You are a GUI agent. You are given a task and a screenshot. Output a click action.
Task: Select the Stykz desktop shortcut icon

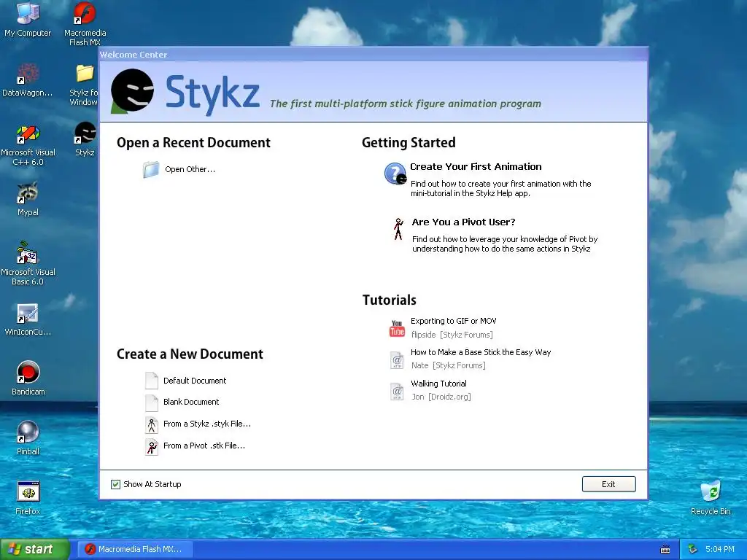click(x=85, y=133)
